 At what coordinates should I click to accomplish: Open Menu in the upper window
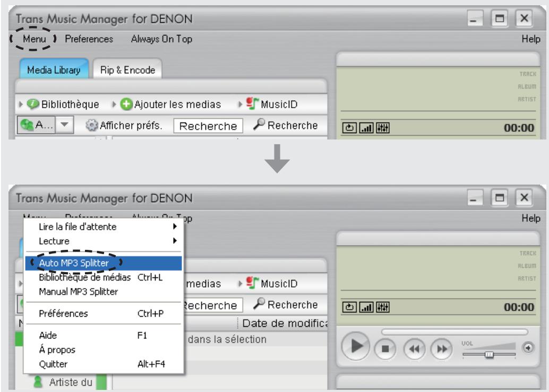pos(35,39)
